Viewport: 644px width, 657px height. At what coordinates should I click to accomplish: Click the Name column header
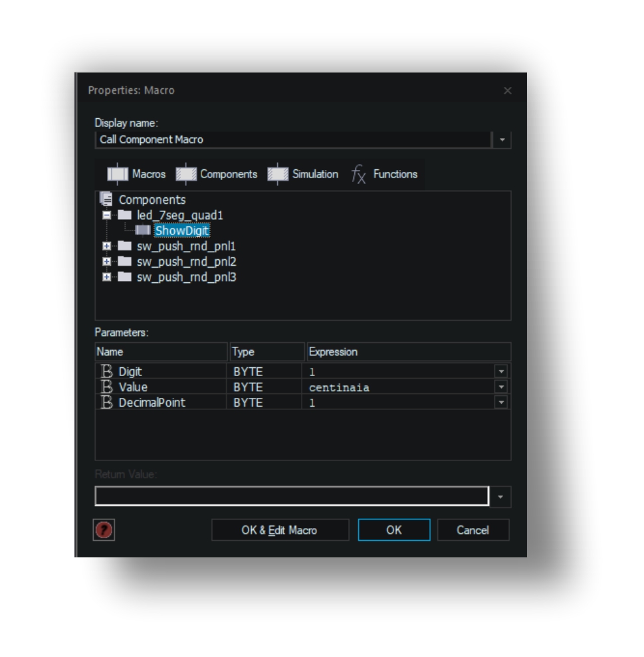coord(161,351)
